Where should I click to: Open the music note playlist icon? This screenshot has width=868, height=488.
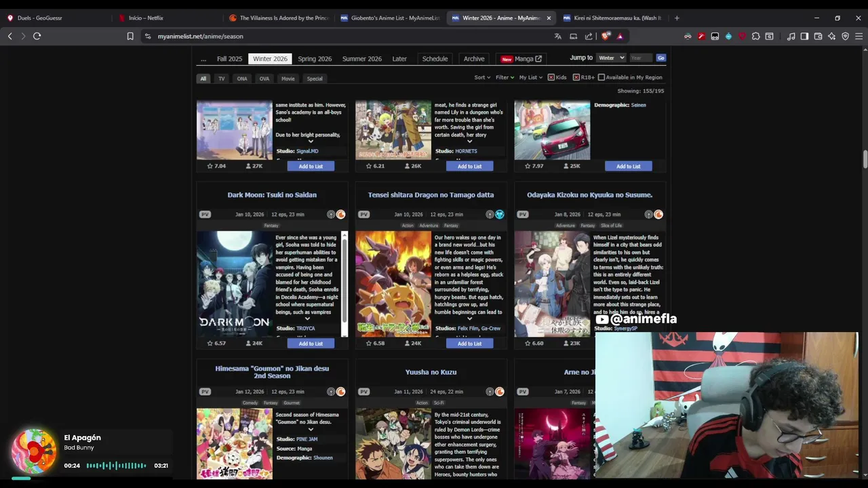[x=791, y=36]
